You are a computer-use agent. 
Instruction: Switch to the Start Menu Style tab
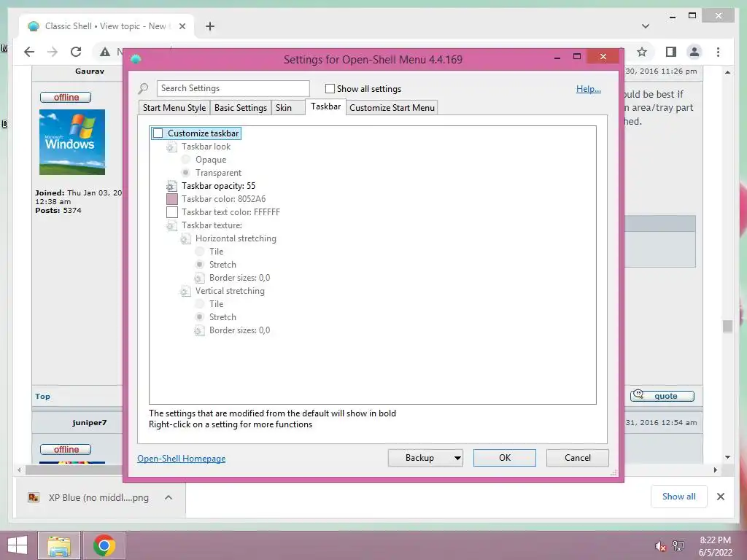pyautogui.click(x=174, y=108)
